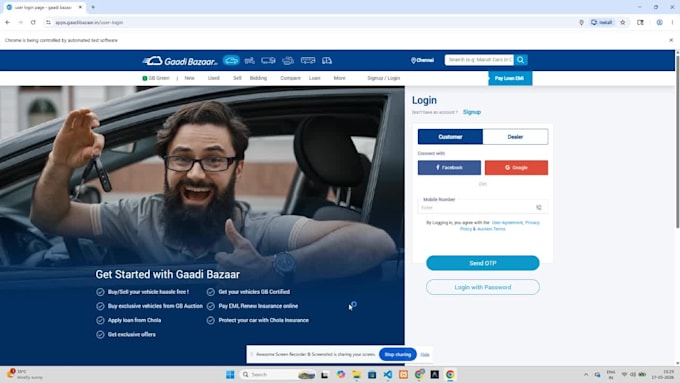Open the browser side panel icon
The image size is (680, 383).
pos(640,22)
